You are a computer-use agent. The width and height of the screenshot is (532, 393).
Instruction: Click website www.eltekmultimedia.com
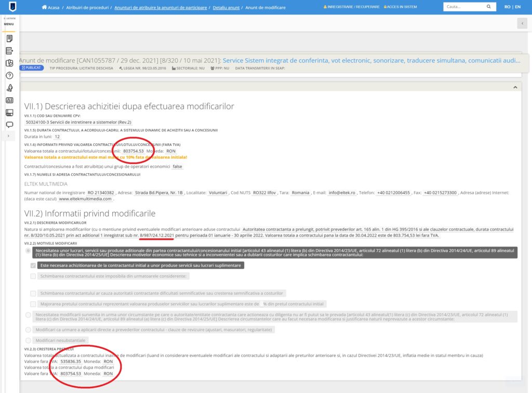tap(85, 199)
